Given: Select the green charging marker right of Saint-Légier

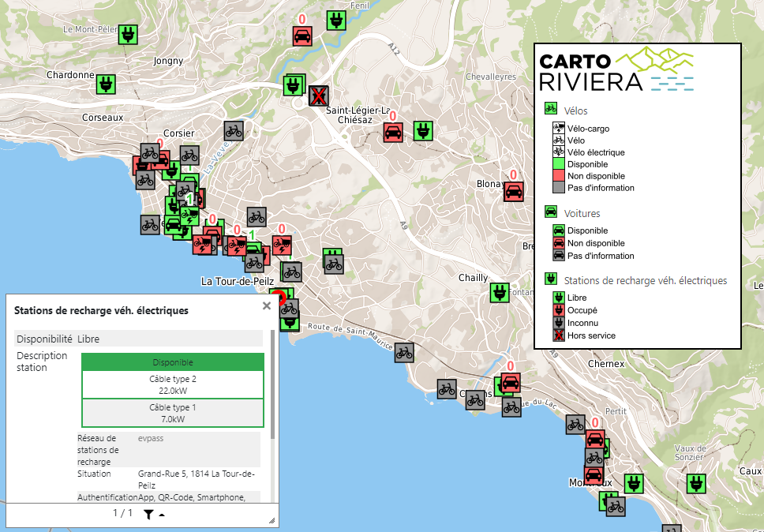Looking at the screenshot, I should pyautogui.click(x=424, y=130).
